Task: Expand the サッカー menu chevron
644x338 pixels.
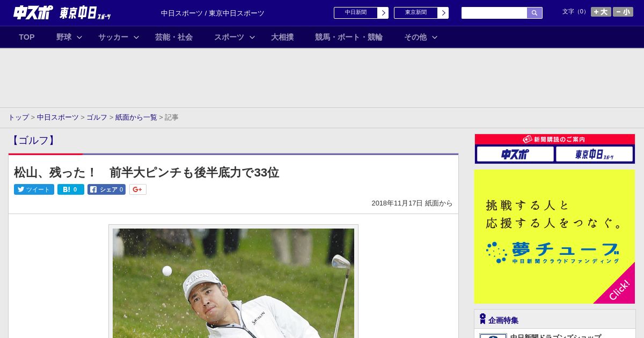Action: [136, 37]
